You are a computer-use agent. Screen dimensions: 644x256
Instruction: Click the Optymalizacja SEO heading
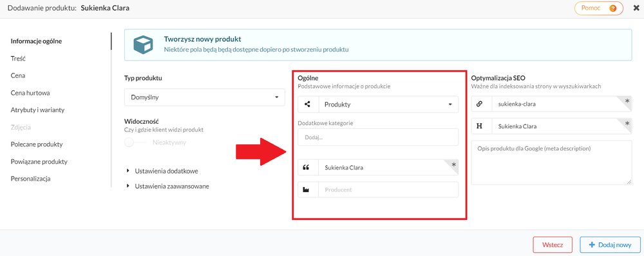[498, 78]
